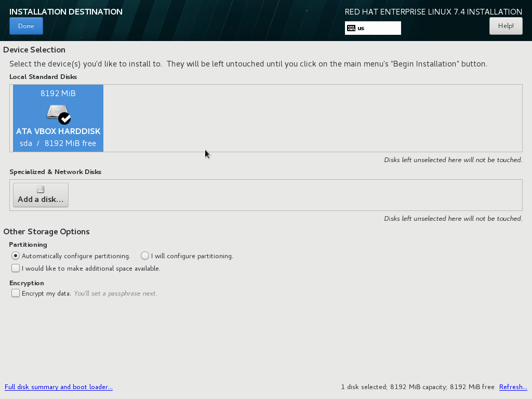Click the checkmark badge on sda disk

click(64, 118)
